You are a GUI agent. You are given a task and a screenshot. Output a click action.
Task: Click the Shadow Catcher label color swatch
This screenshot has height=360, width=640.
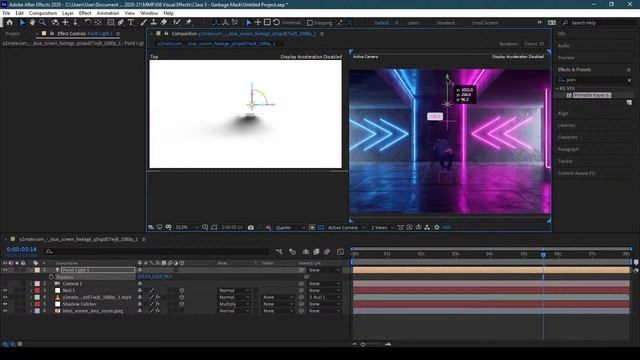pyautogui.click(x=38, y=304)
